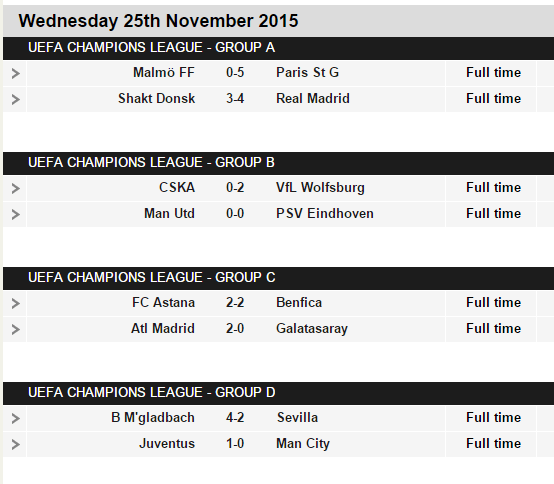The width and height of the screenshot is (554, 484).
Task: Expand Man Utd vs PSV Eindhoven details
Action: [x=15, y=214]
